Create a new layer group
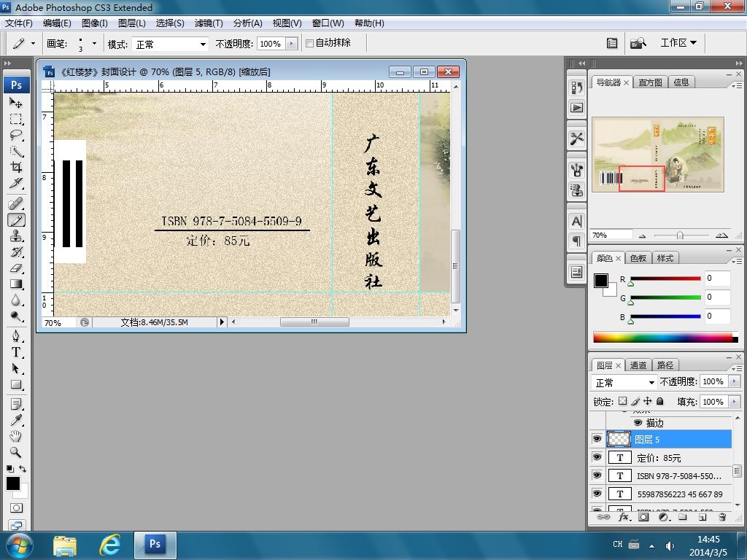This screenshot has height=560, width=747. [683, 517]
